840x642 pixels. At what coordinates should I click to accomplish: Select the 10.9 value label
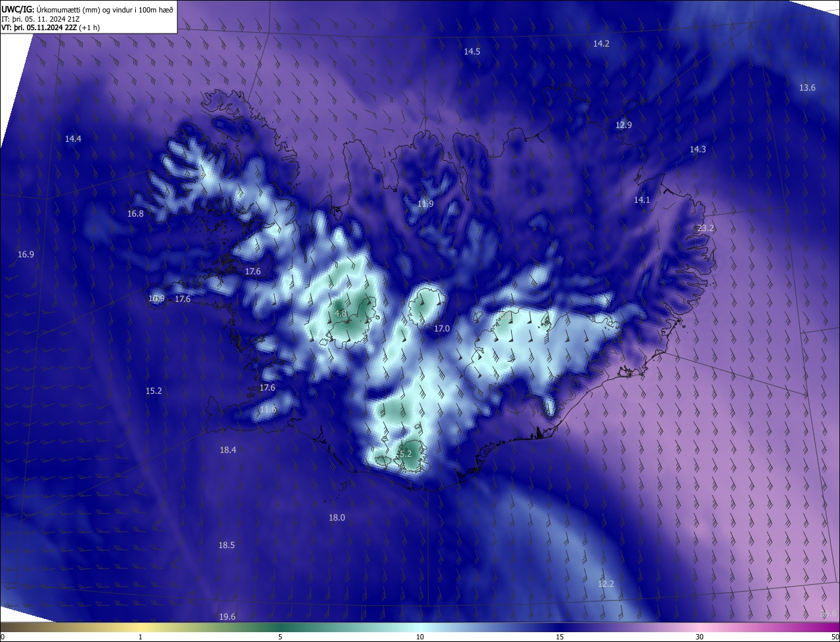pyautogui.click(x=156, y=299)
